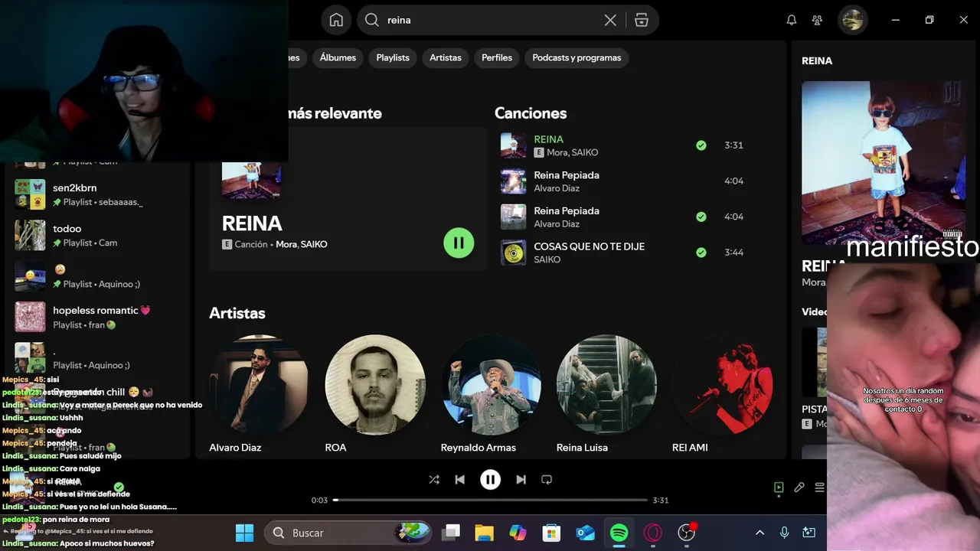
Task: Open the Windows Start menu
Action: tap(244, 533)
